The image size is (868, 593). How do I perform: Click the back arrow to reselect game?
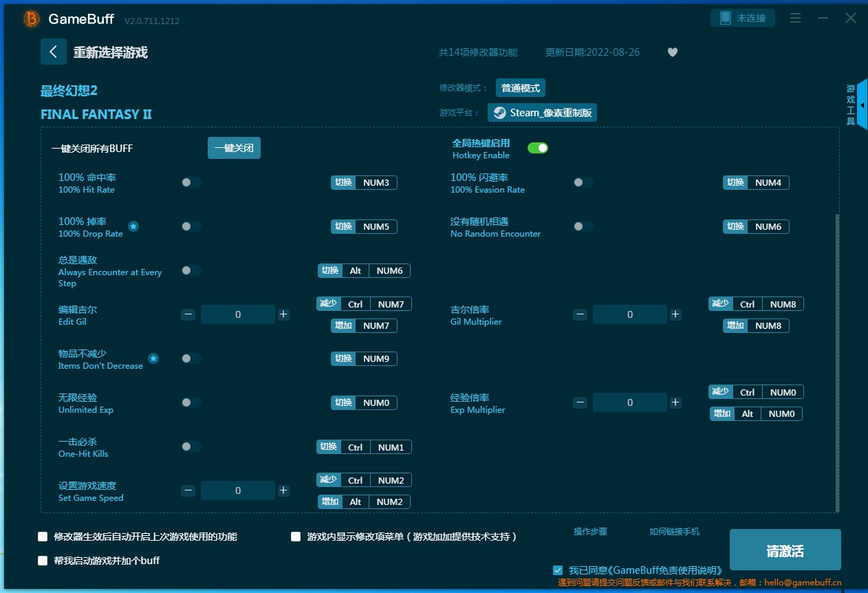pyautogui.click(x=53, y=52)
